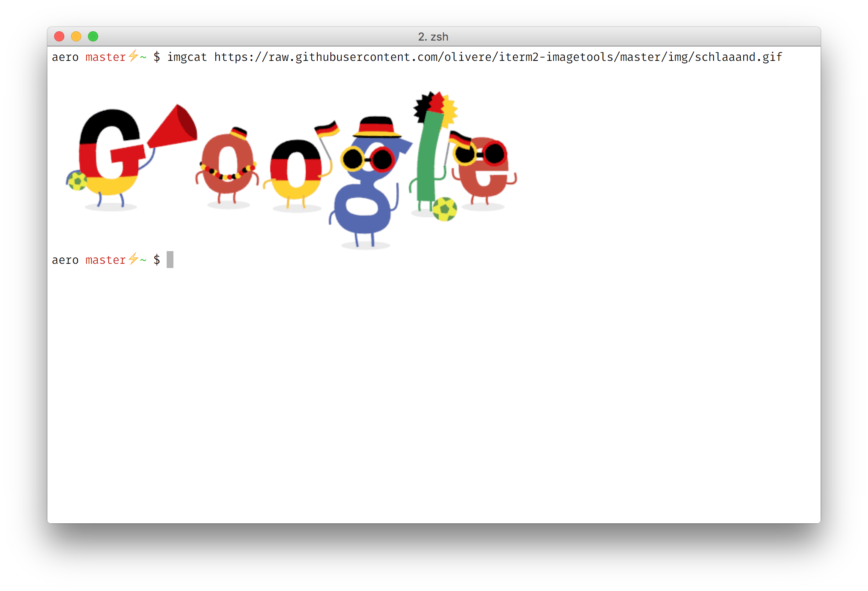Click the red 'master' branch in the first prompt
868x591 pixels.
pos(105,57)
